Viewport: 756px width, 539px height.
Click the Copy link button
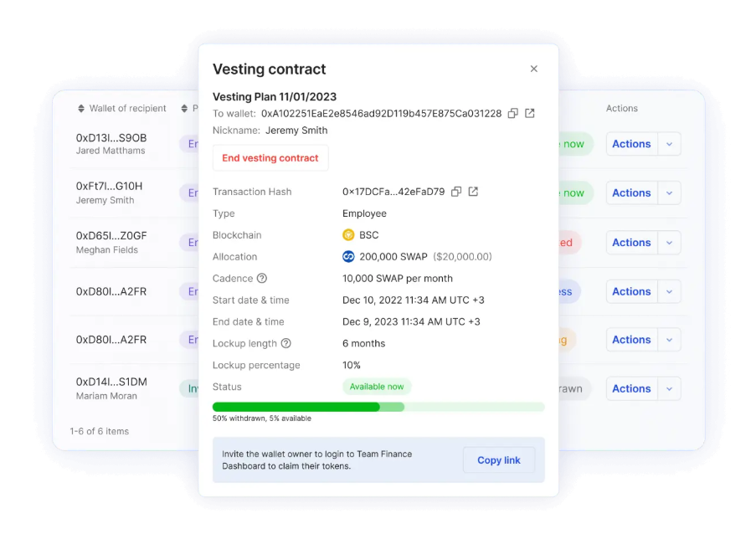[x=499, y=459]
